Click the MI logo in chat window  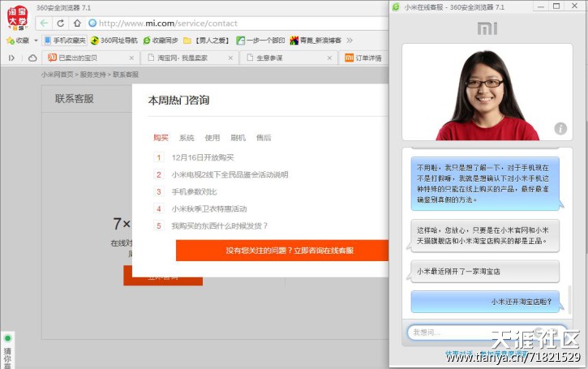point(487,28)
